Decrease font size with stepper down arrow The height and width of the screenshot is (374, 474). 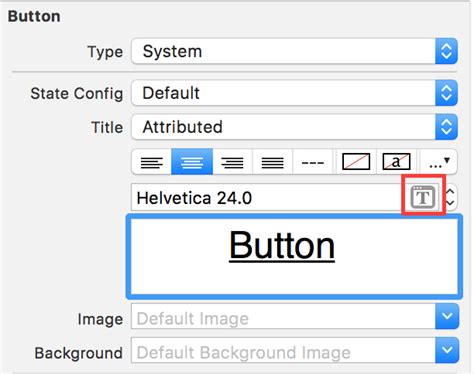(450, 203)
